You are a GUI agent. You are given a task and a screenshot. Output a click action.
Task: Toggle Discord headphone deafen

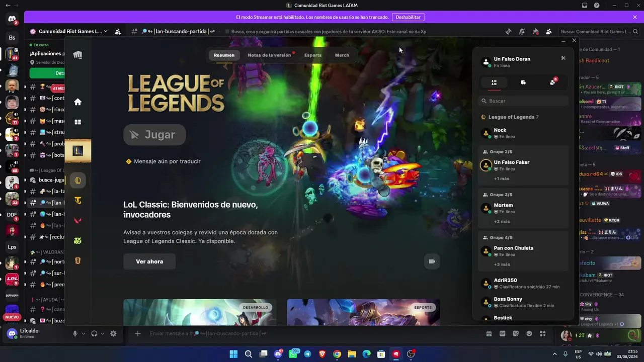[94, 333]
